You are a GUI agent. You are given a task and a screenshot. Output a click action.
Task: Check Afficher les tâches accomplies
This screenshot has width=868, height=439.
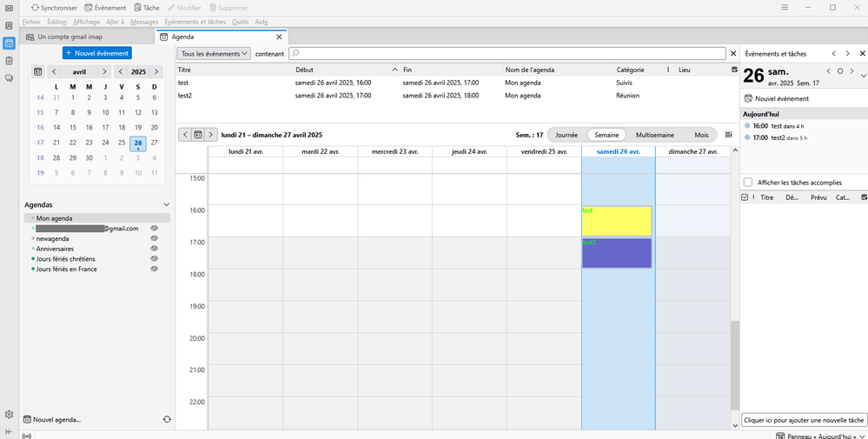click(x=748, y=183)
